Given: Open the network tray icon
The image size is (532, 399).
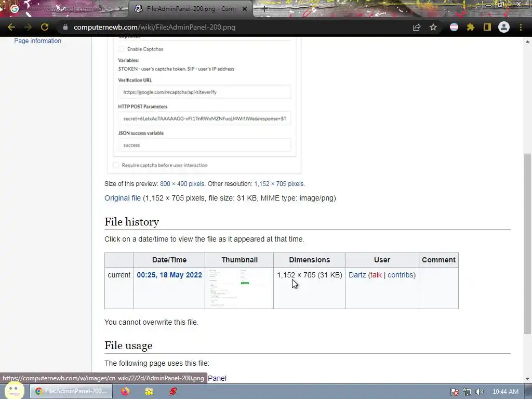Looking at the screenshot, I should point(467,392).
